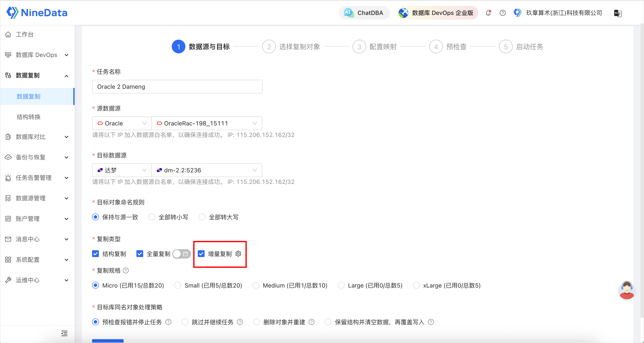This screenshot has height=343, width=644.
Task: Toggle the scheduled full replication switch
Action: point(181,254)
